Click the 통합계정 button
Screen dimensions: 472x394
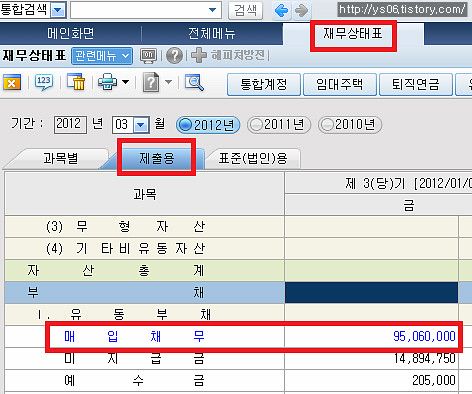point(264,84)
